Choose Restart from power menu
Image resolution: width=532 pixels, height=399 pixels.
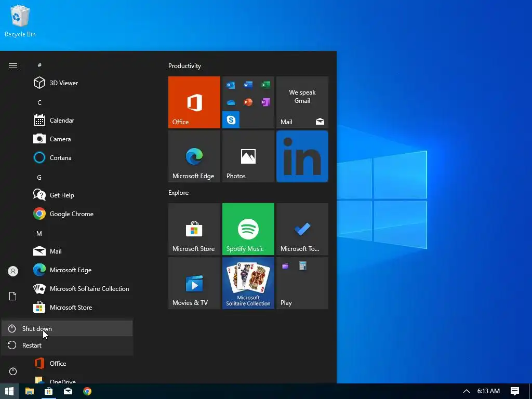pyautogui.click(x=67, y=345)
